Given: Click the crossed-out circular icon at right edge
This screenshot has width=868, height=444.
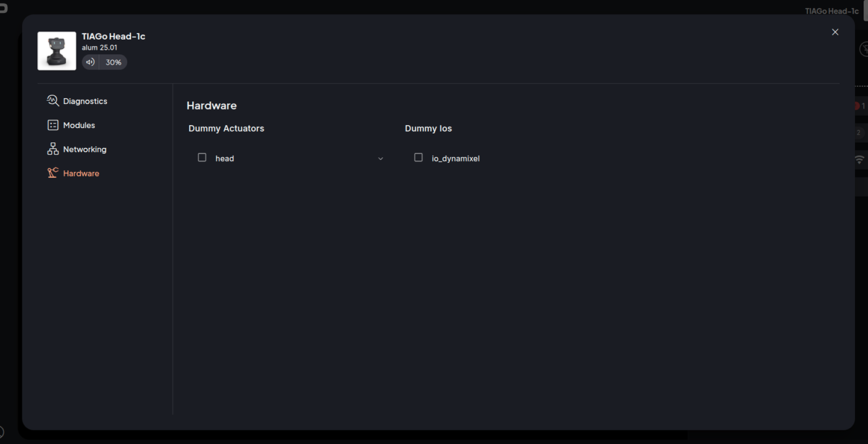Looking at the screenshot, I should [863, 49].
